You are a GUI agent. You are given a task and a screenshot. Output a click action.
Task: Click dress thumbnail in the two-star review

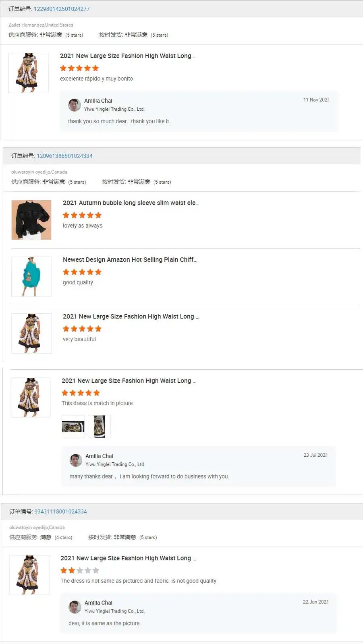click(29, 575)
